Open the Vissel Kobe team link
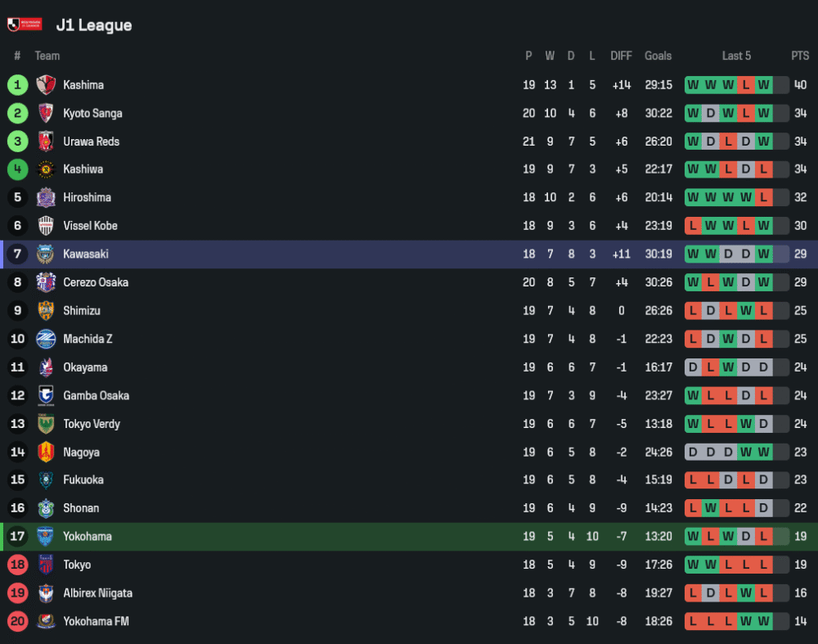The width and height of the screenshot is (818, 644). 90,226
